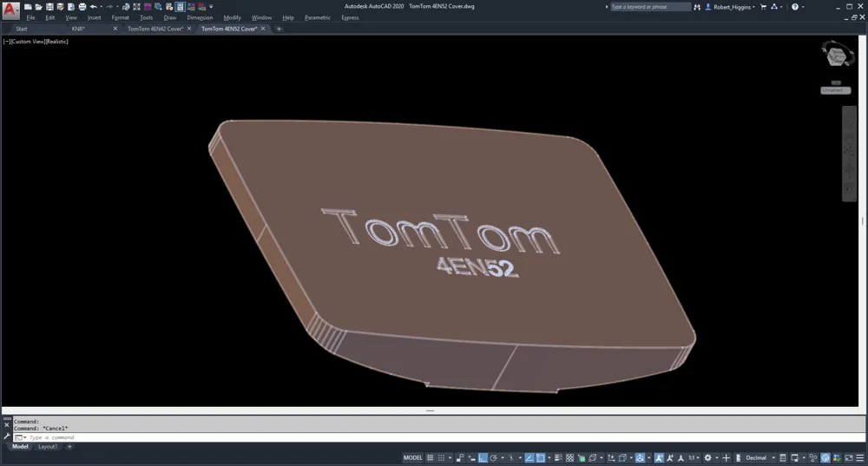
Task: Click the Undo arrow icon
Action: point(94,7)
